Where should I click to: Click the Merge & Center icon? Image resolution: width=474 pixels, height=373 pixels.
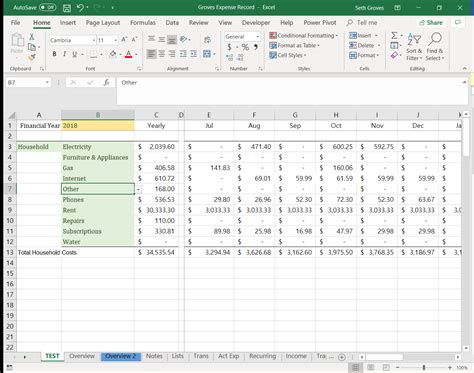pyautogui.click(x=207, y=54)
